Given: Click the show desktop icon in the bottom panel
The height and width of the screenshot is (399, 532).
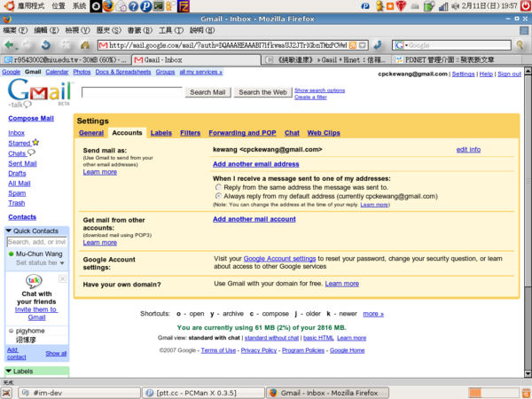Looking at the screenshot, I should [x=7, y=393].
